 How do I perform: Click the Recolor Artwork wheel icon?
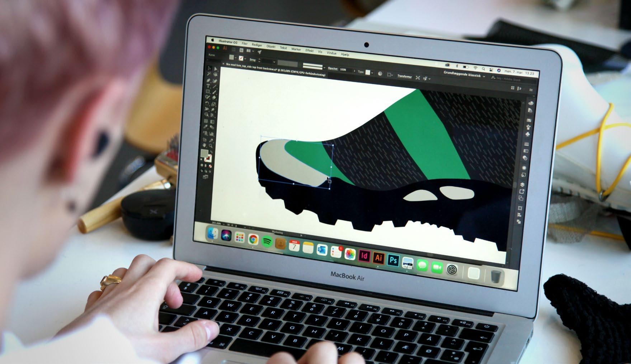[x=380, y=74]
